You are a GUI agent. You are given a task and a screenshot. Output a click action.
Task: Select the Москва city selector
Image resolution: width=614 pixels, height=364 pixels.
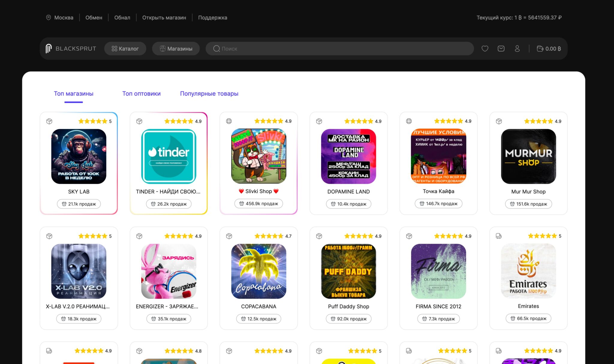64,17
